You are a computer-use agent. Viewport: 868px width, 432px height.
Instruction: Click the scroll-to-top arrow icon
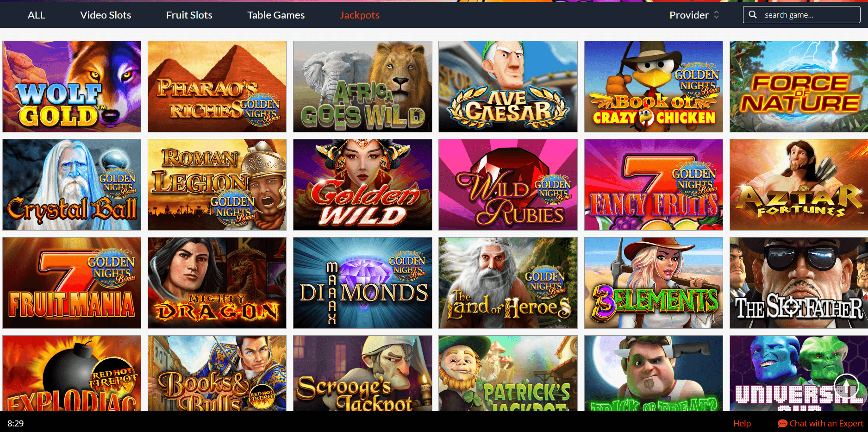(x=847, y=385)
